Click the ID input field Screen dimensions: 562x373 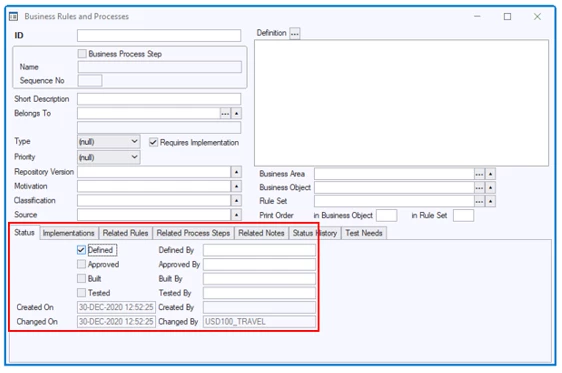point(159,35)
